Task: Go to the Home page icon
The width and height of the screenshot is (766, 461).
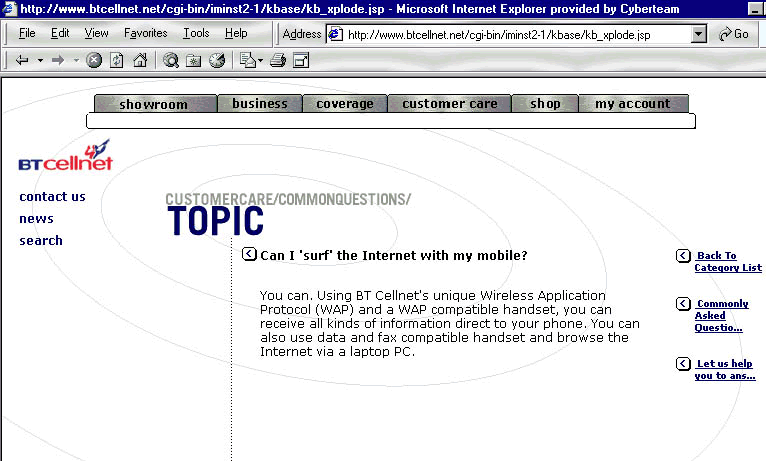Action: coord(140,60)
